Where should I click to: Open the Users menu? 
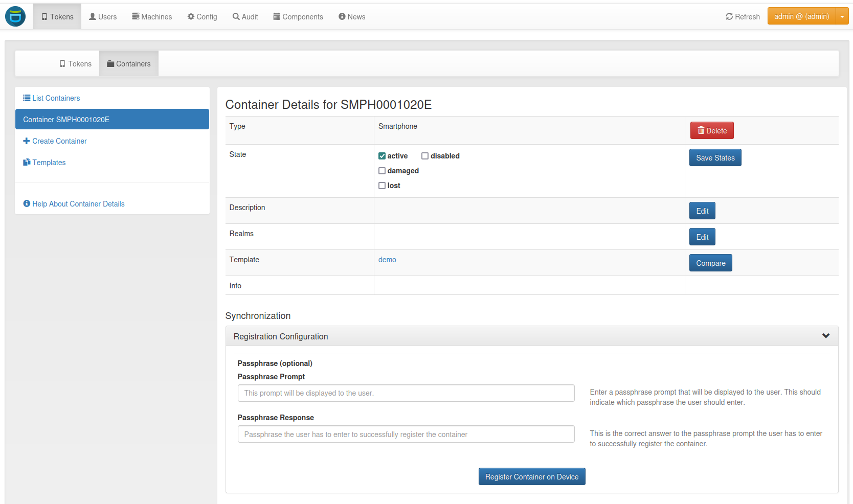[103, 16]
